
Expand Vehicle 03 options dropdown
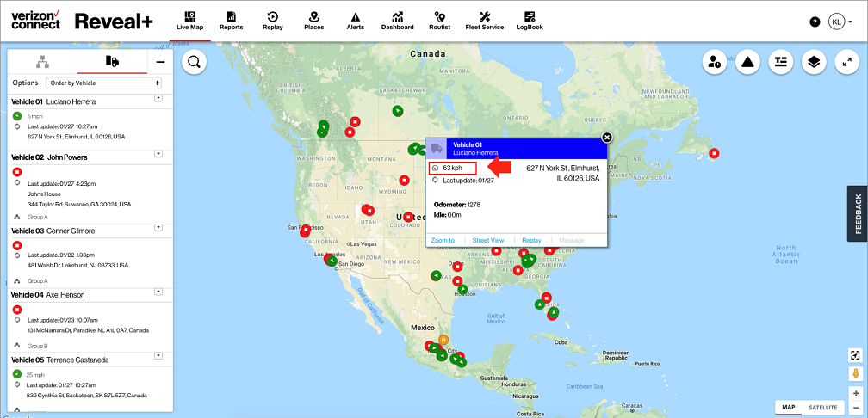(158, 227)
